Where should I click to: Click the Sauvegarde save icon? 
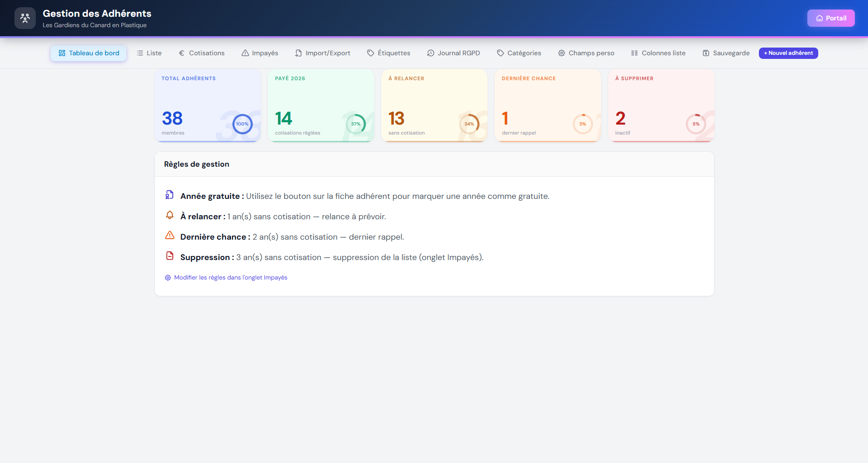click(x=705, y=53)
